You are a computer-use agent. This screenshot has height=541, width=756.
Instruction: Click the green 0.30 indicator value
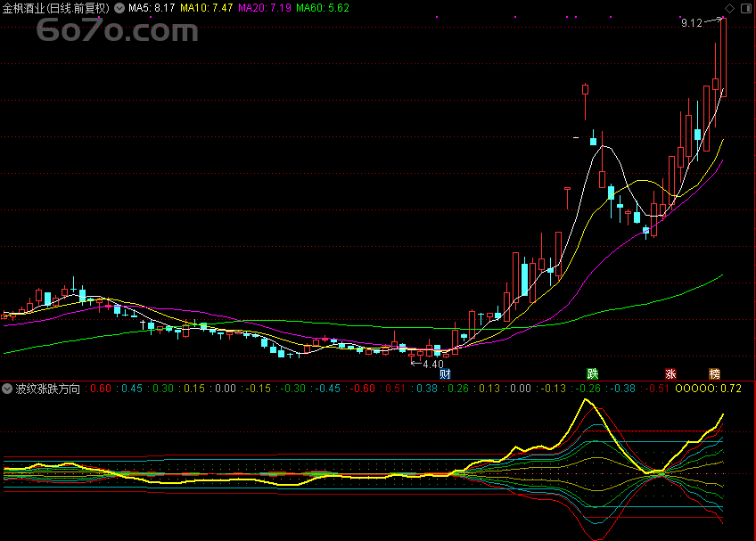(x=163, y=389)
